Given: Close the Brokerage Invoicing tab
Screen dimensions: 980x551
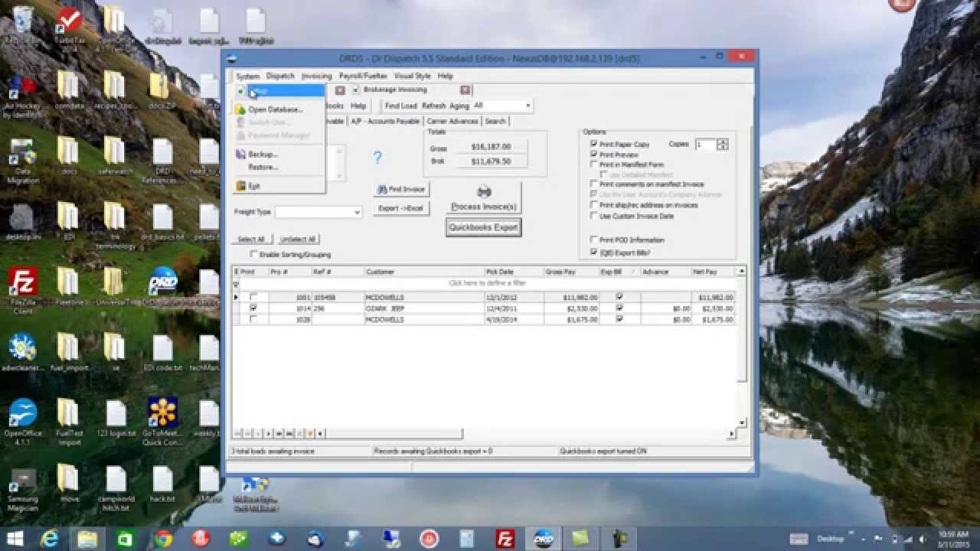Looking at the screenshot, I should click(465, 90).
